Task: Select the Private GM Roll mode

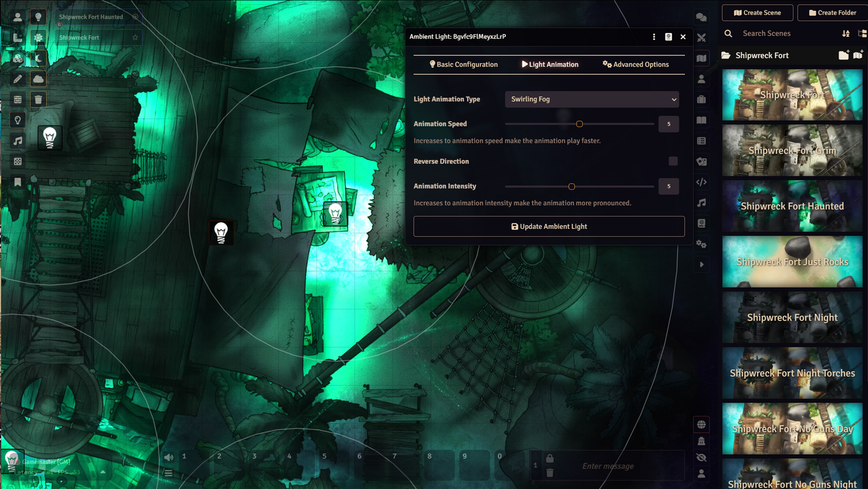Action: tap(701, 441)
